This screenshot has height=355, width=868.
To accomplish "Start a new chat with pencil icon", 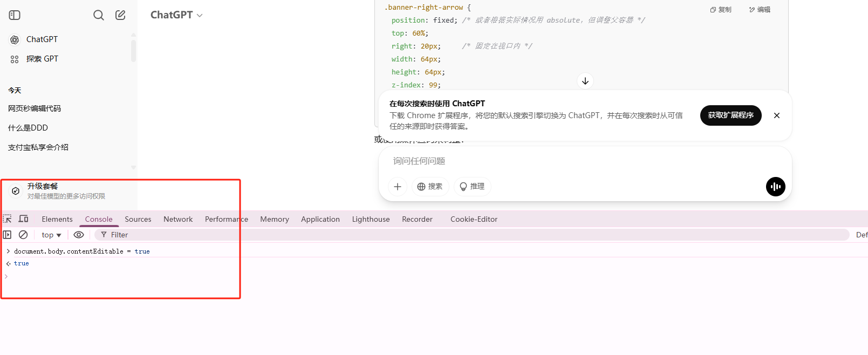I will coord(120,15).
